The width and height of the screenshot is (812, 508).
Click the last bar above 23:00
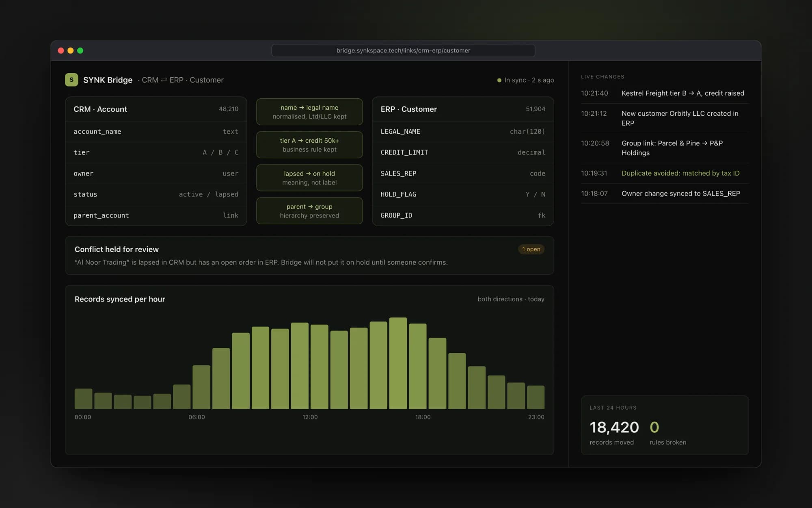point(536,397)
